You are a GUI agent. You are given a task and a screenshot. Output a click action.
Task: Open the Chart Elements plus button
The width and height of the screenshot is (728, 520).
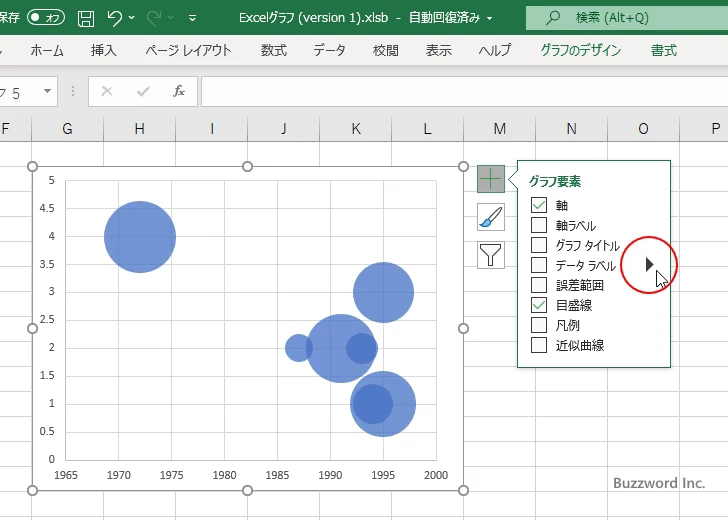[x=491, y=179]
